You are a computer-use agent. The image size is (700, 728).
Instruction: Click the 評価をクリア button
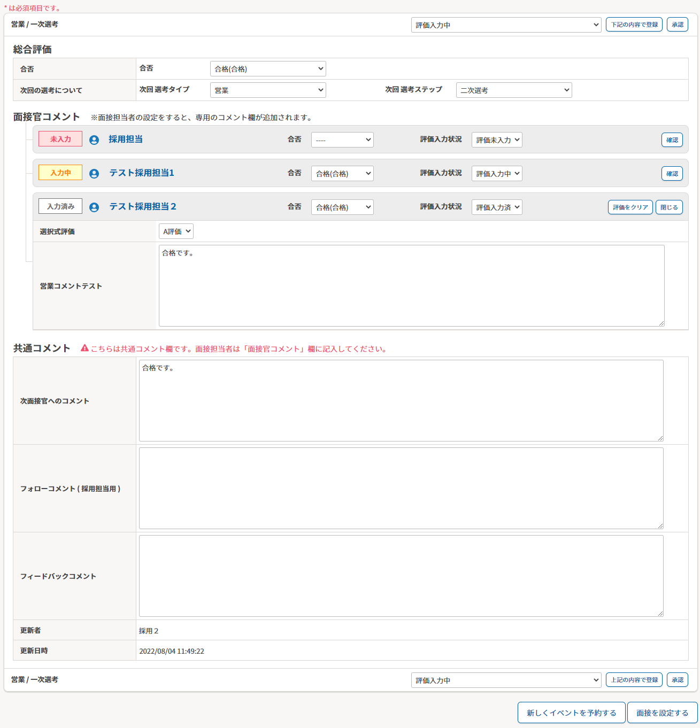pos(630,207)
